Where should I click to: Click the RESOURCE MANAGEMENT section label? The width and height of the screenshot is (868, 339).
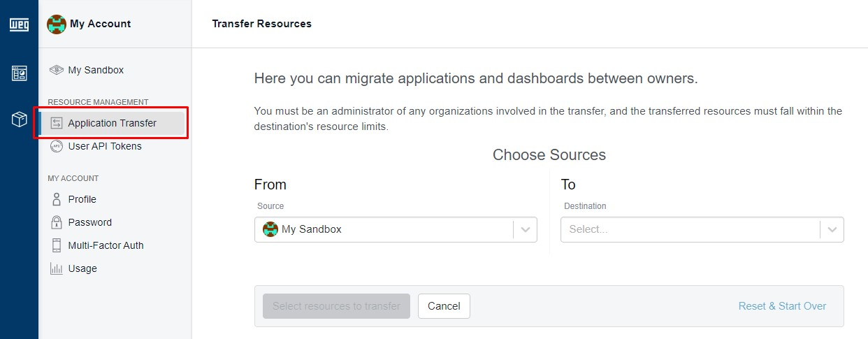click(x=98, y=102)
